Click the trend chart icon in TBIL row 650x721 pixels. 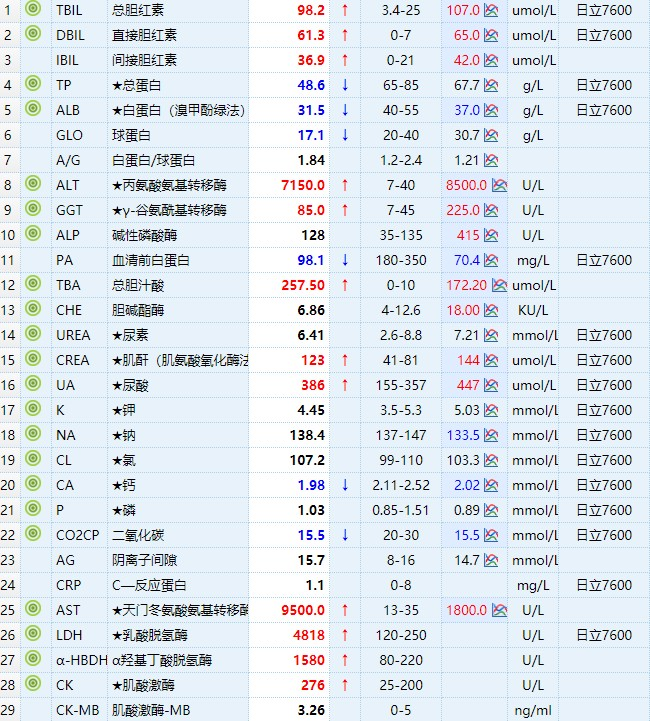click(x=491, y=10)
